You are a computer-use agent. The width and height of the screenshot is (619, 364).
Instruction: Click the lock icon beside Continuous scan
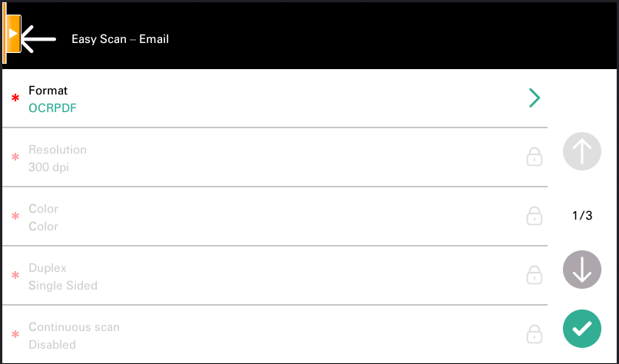coord(534,334)
